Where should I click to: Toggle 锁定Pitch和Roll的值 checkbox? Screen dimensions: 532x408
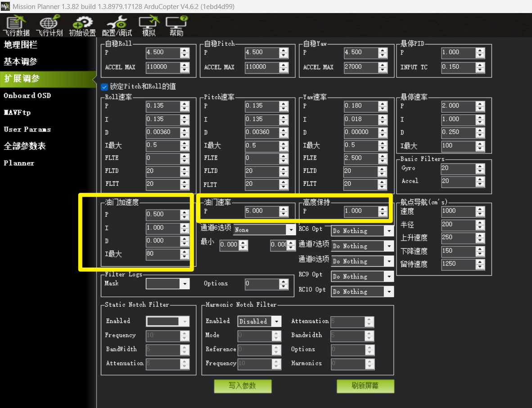click(104, 86)
